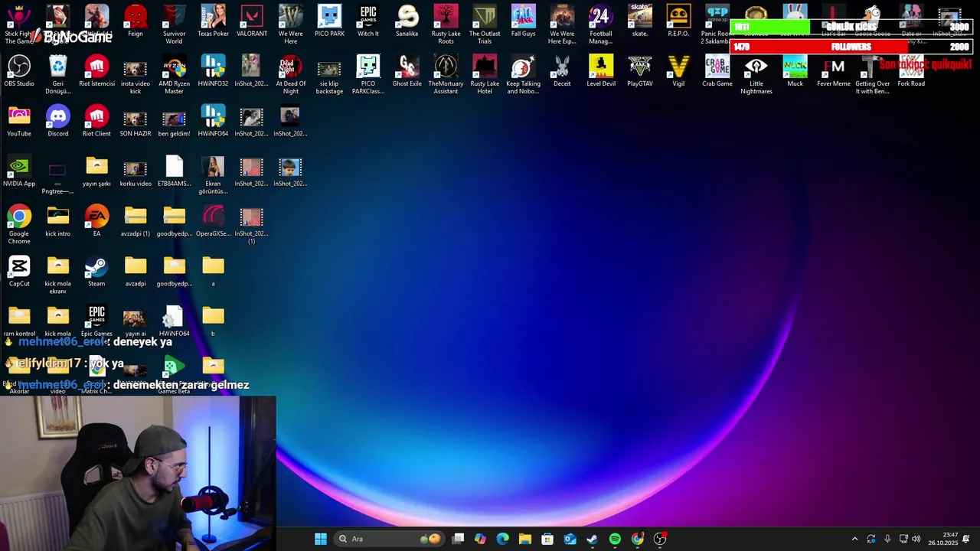Expand the hidden system tray icons

(854, 539)
